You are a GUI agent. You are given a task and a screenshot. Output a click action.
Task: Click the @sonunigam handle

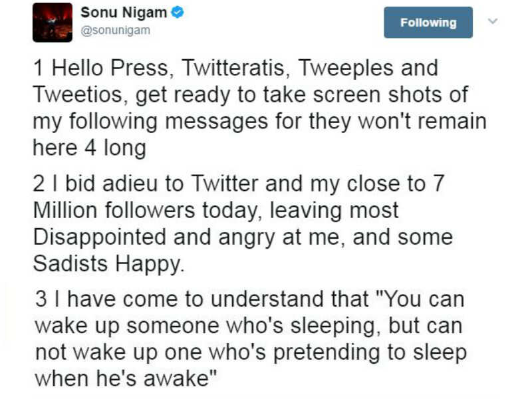tap(115, 30)
